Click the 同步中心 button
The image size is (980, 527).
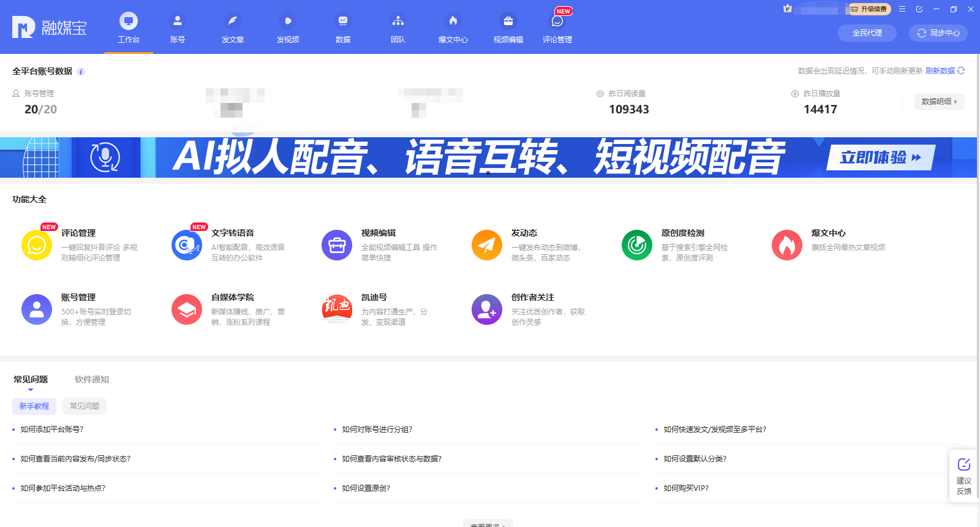pyautogui.click(x=938, y=33)
